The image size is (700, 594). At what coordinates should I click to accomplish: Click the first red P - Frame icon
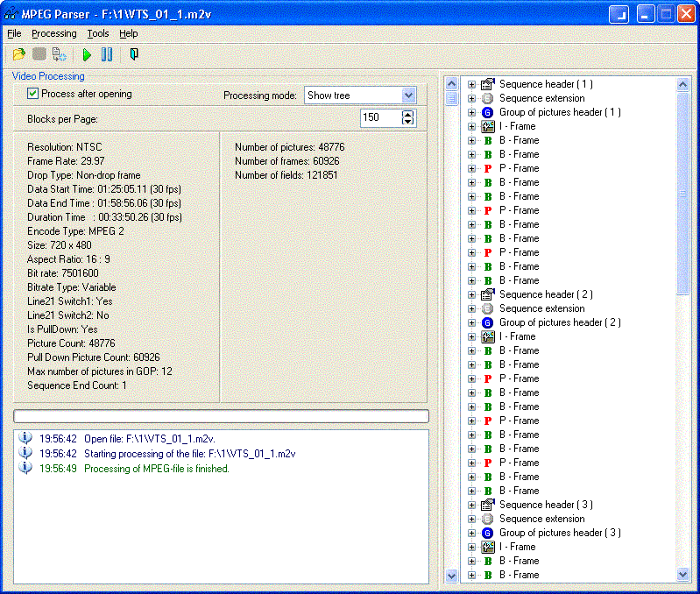[488, 168]
